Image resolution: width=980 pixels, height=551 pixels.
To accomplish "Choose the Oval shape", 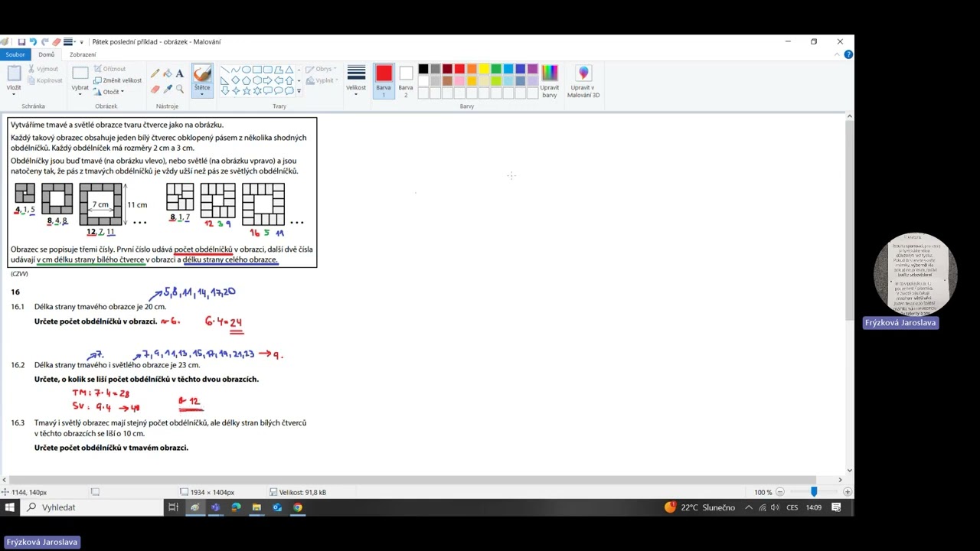I will pyautogui.click(x=247, y=70).
